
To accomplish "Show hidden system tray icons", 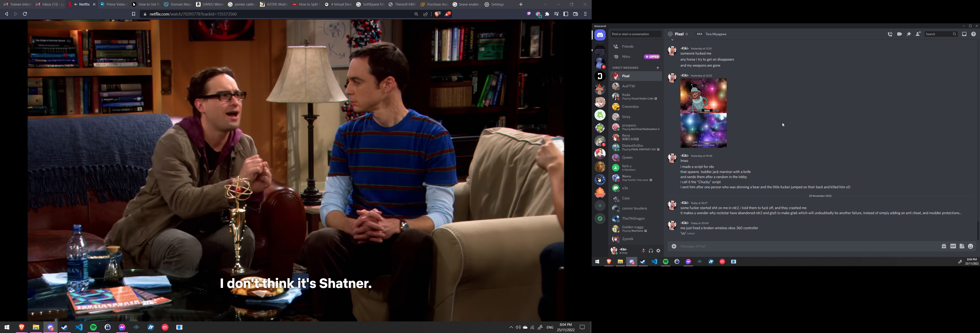I will point(511,327).
